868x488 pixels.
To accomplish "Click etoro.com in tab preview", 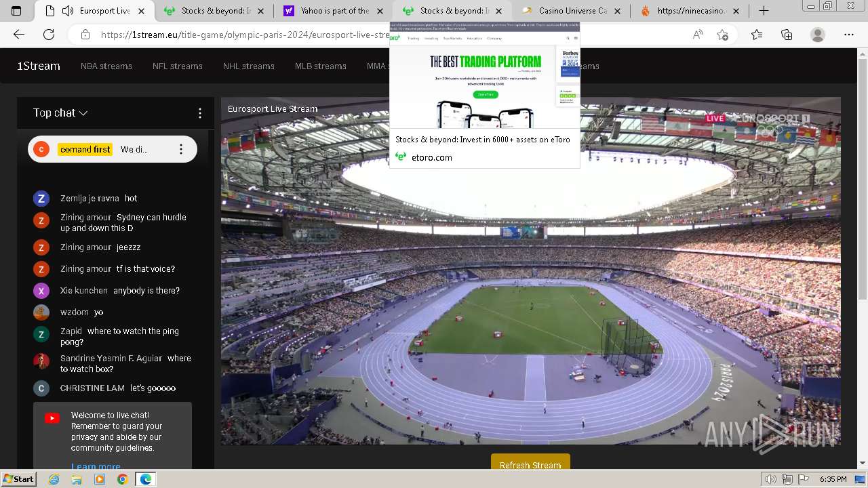I will [431, 157].
